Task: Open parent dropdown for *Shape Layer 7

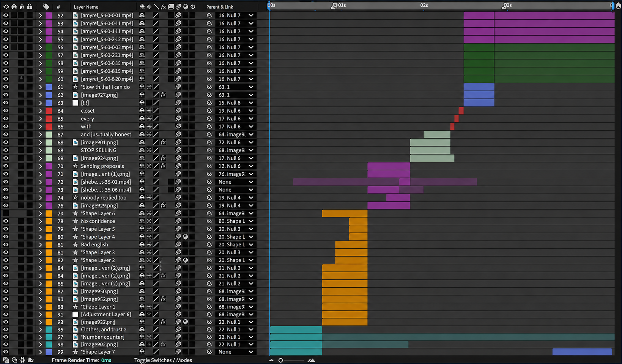Action: 236,352
